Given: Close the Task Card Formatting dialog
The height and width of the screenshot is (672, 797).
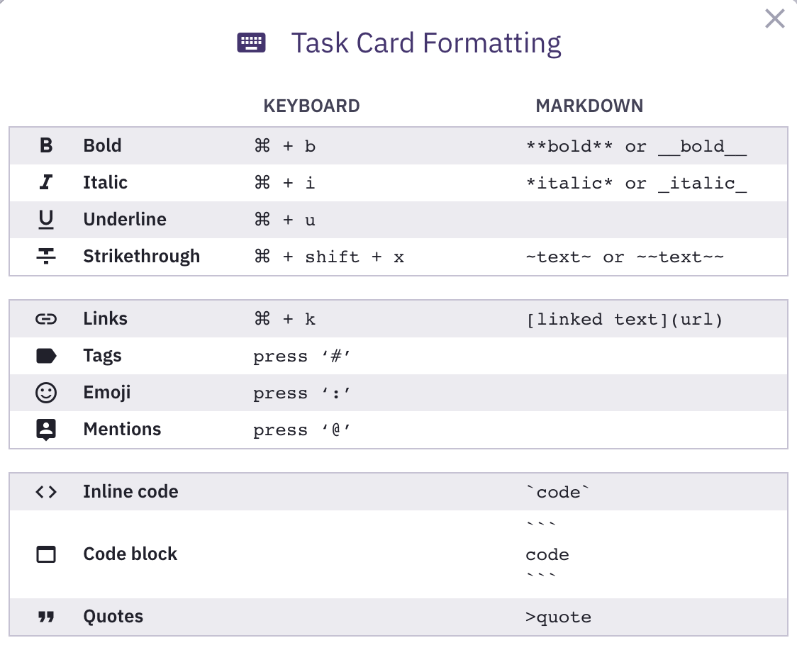Looking at the screenshot, I should pyautogui.click(x=774, y=19).
